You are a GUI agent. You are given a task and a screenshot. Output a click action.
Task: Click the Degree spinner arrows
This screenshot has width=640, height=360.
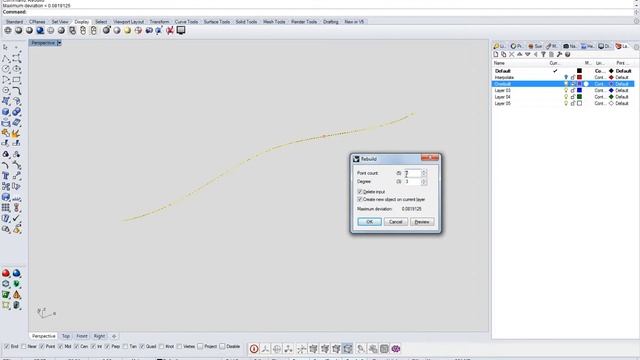(424, 182)
